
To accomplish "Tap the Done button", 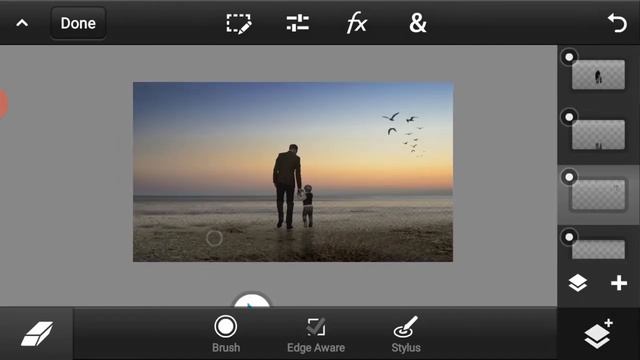I will click(x=78, y=23).
